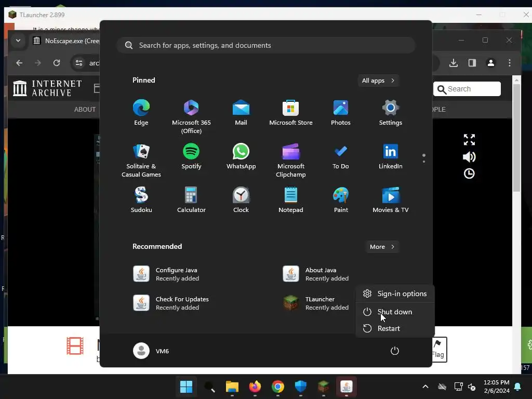This screenshot has height=399, width=532.
Task: Launch Microsoft 365 (Office)
Action: coord(191,117)
